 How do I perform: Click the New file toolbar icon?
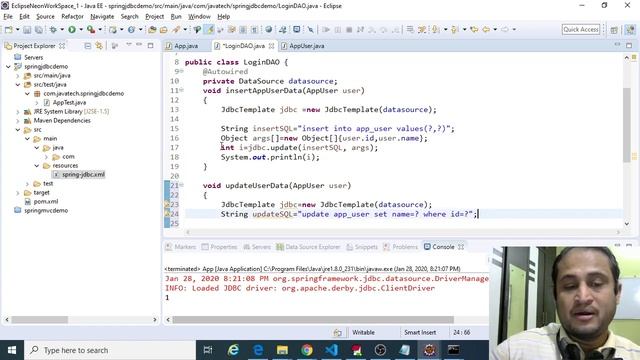[x=8, y=30]
